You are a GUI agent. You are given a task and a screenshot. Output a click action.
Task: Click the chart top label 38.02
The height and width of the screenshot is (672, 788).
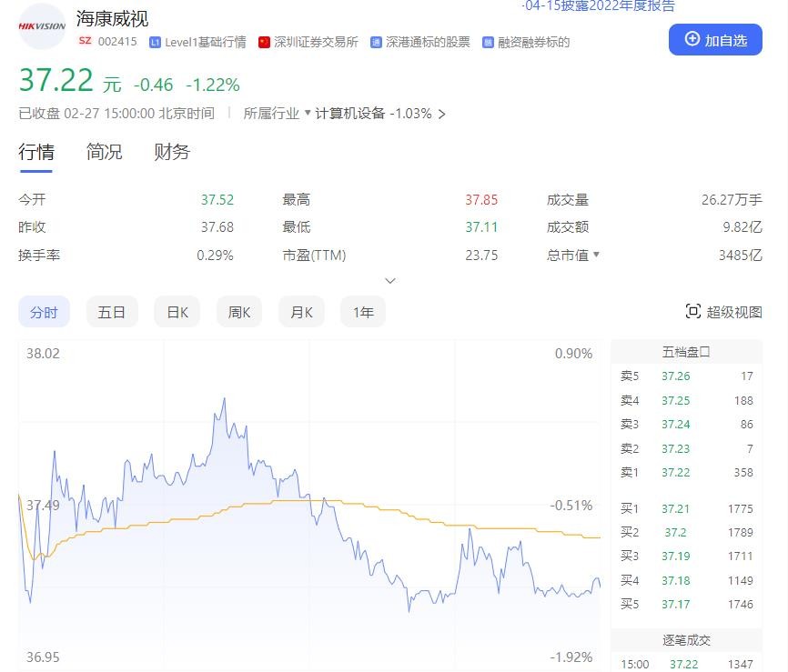pyautogui.click(x=43, y=354)
